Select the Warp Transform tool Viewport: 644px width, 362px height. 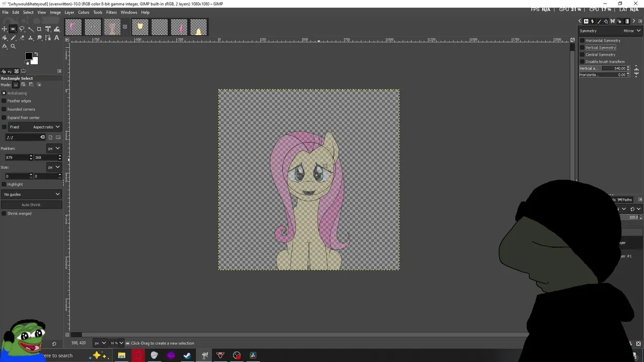click(57, 29)
